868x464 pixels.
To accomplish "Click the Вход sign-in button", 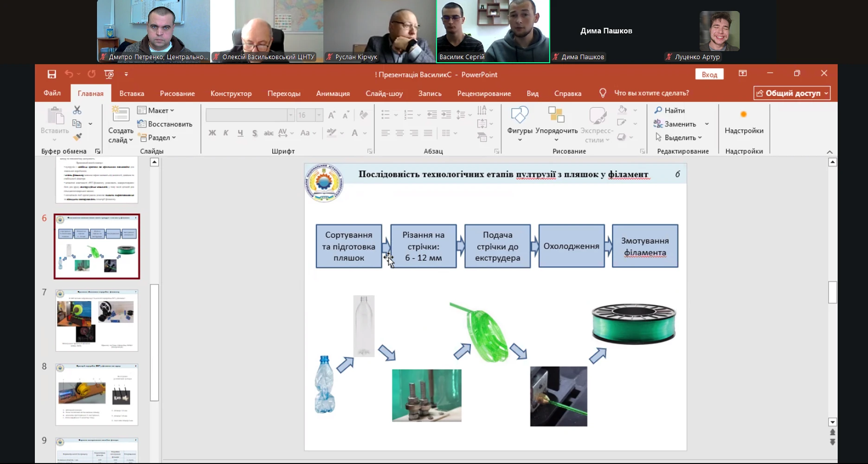I will 709,75.
